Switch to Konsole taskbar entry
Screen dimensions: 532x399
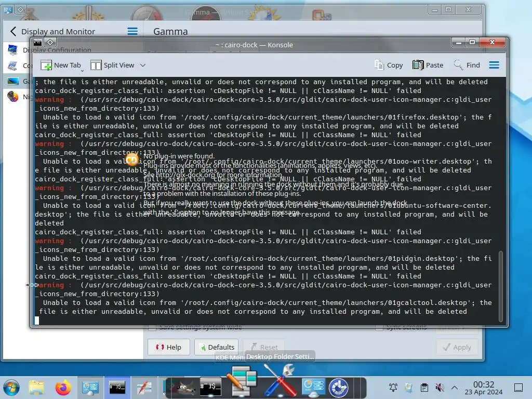tap(117, 388)
